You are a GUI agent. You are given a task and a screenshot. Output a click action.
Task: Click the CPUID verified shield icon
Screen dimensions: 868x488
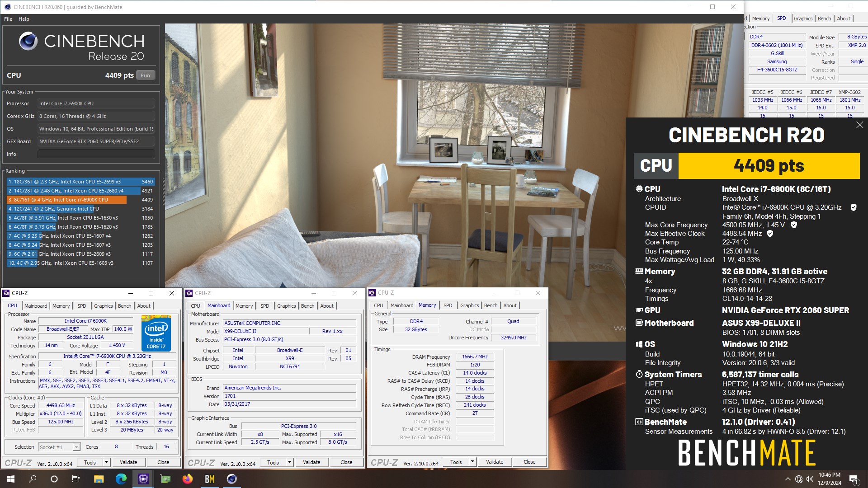(x=854, y=207)
